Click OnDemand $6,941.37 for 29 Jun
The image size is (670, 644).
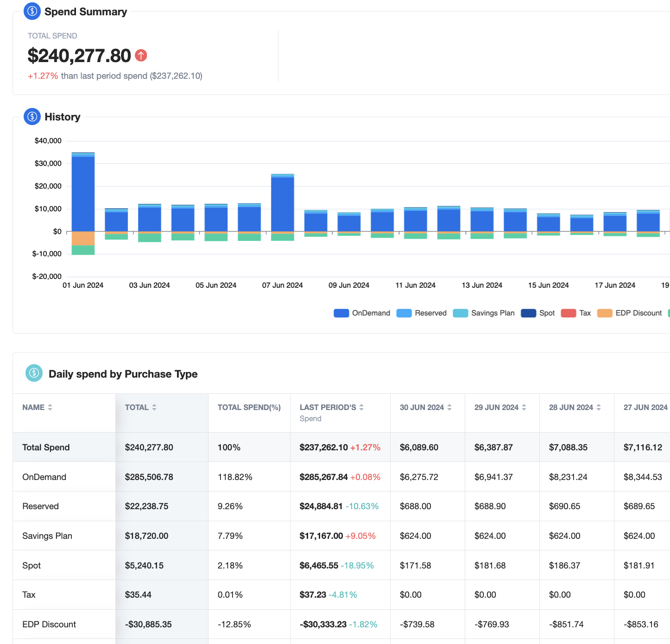tap(493, 477)
